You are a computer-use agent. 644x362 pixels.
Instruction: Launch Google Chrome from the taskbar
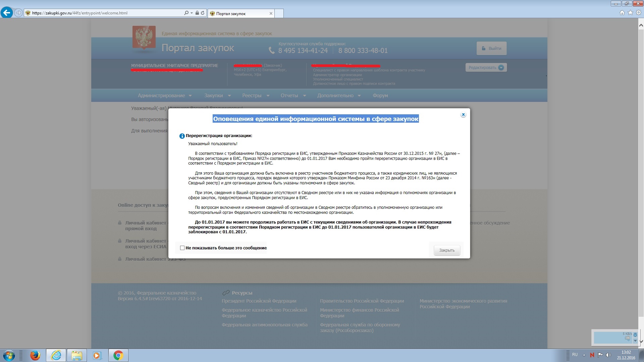[118, 355]
